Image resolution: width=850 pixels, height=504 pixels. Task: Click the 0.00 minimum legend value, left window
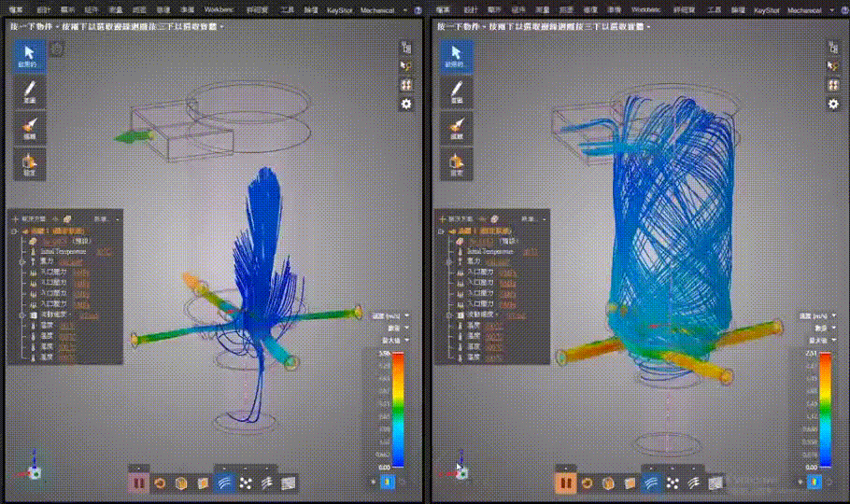[384, 467]
